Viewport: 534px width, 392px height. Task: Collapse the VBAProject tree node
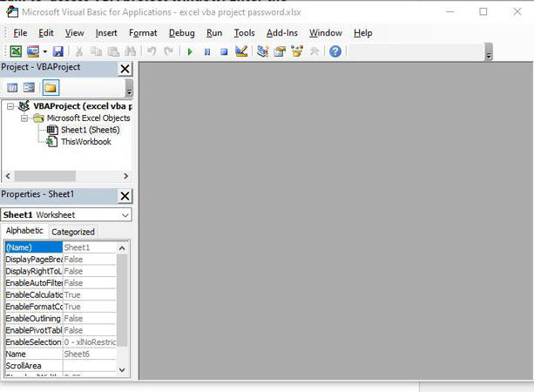tap(10, 106)
